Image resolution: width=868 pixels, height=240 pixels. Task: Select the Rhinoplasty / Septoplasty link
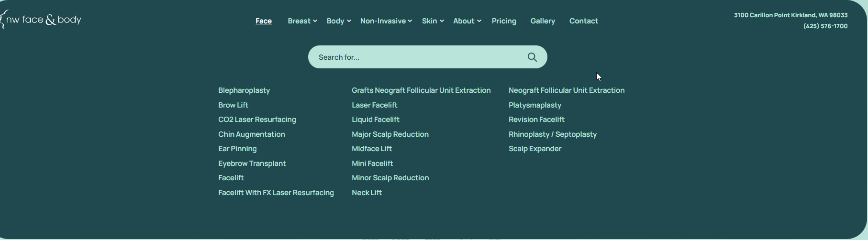tap(552, 134)
